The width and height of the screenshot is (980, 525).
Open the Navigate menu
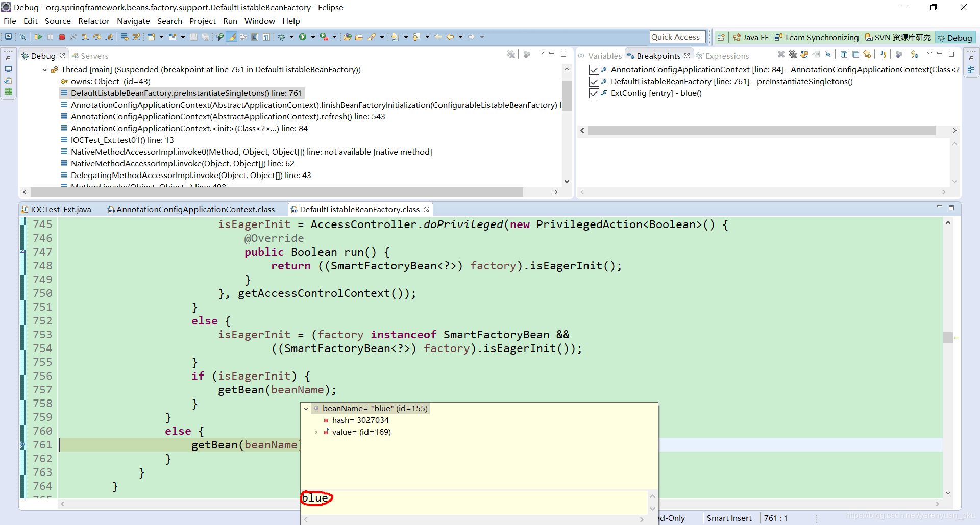pos(133,21)
